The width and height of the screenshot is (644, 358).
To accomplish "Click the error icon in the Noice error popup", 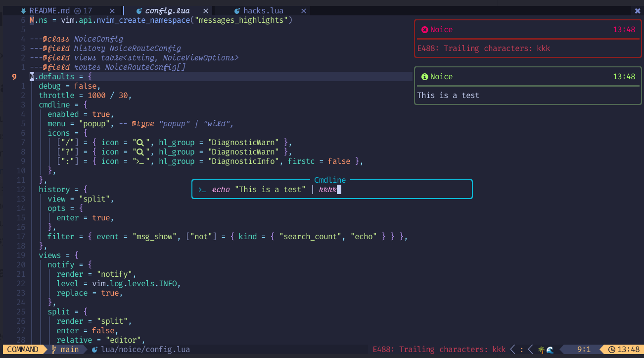I will [x=425, y=29].
